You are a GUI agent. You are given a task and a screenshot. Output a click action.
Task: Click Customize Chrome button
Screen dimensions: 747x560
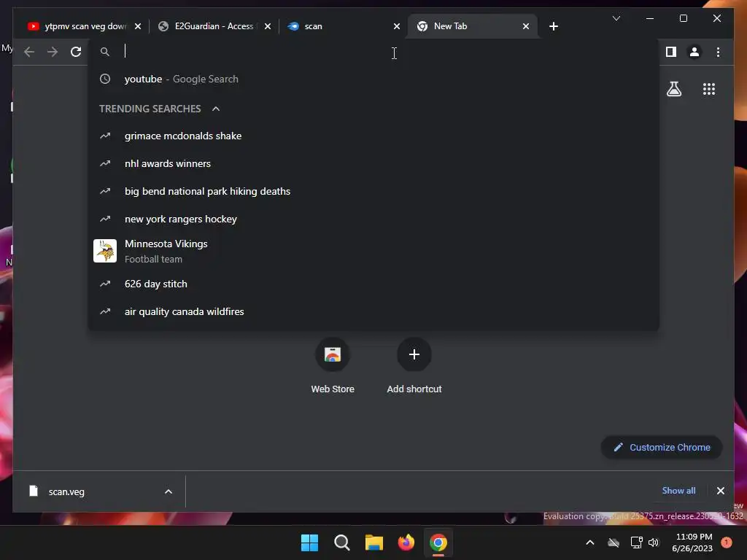coord(662,447)
